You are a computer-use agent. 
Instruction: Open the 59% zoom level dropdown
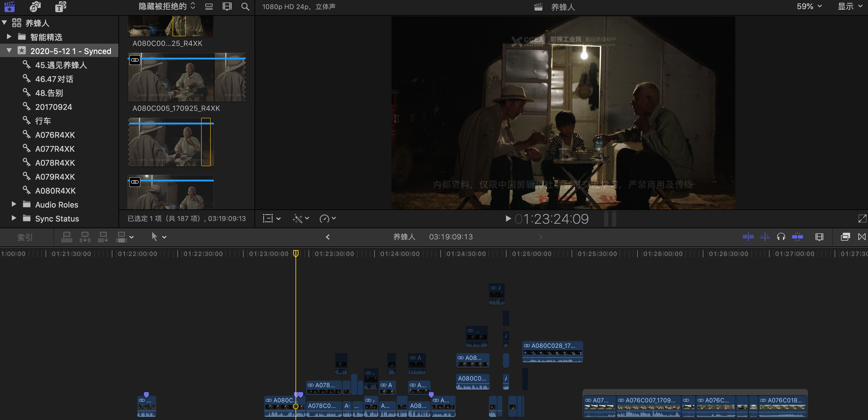809,6
